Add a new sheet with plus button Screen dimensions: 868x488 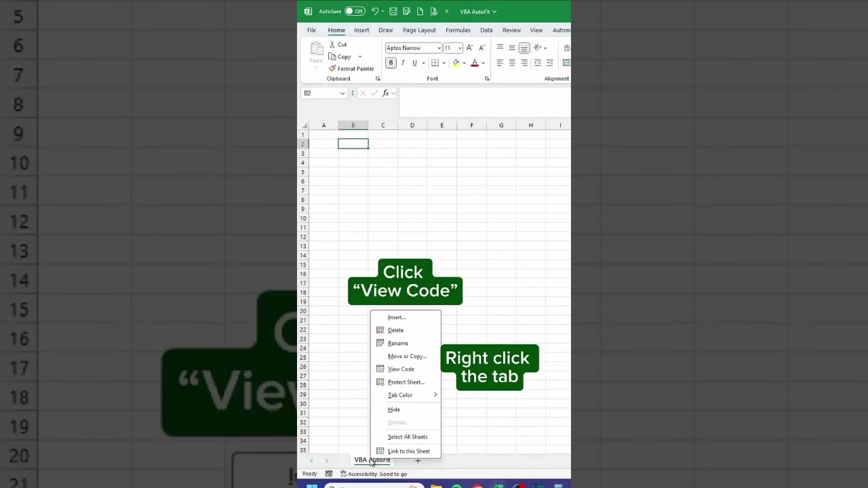[x=418, y=461]
